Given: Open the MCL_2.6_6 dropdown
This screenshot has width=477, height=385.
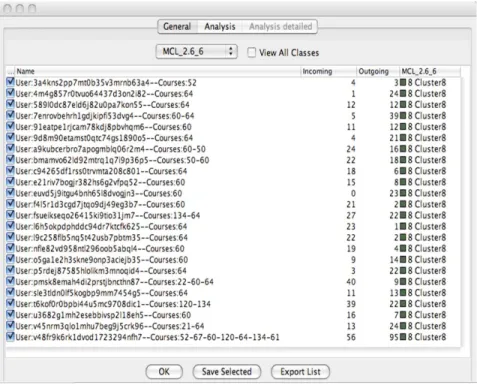Looking at the screenshot, I should pos(197,52).
